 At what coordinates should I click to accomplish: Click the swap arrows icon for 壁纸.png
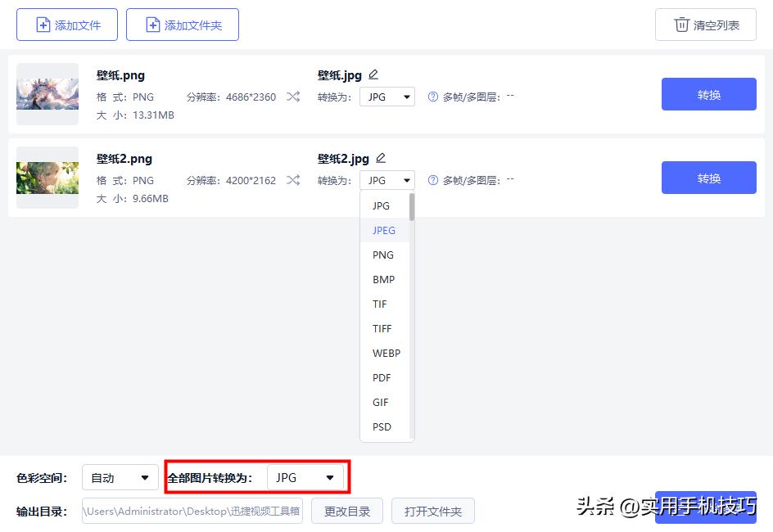293,97
